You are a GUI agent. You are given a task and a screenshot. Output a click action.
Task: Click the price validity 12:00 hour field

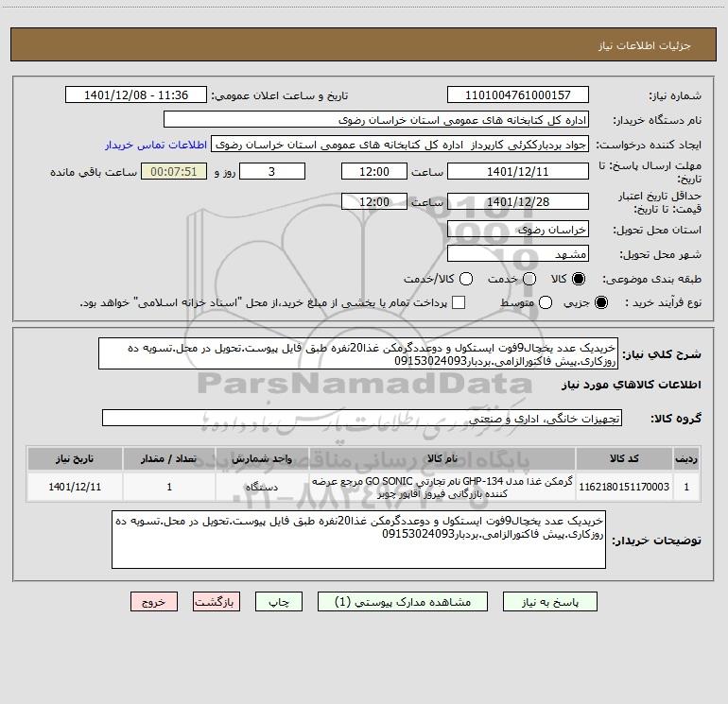click(x=374, y=202)
